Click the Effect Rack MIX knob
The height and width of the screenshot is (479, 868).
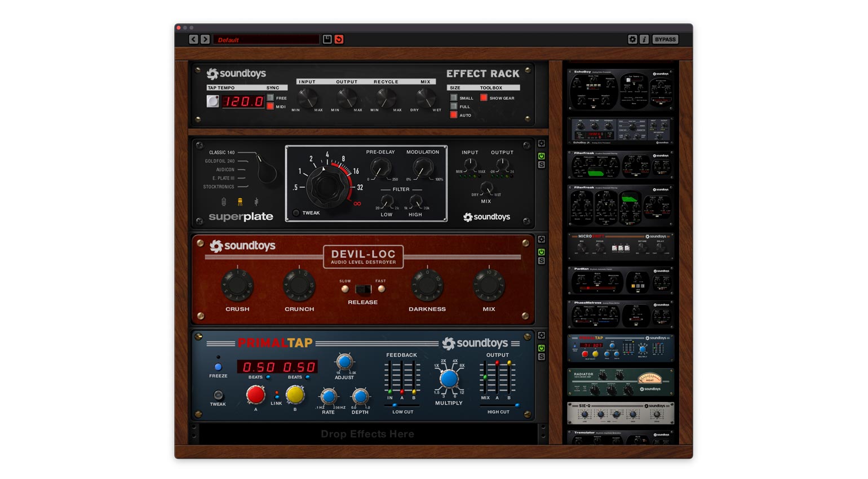coord(426,98)
